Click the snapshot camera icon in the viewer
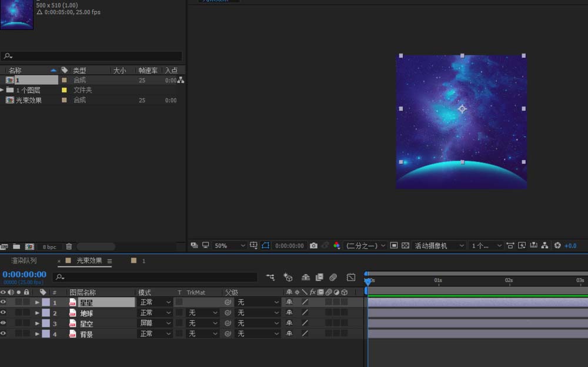The width and height of the screenshot is (588, 367). tap(314, 246)
